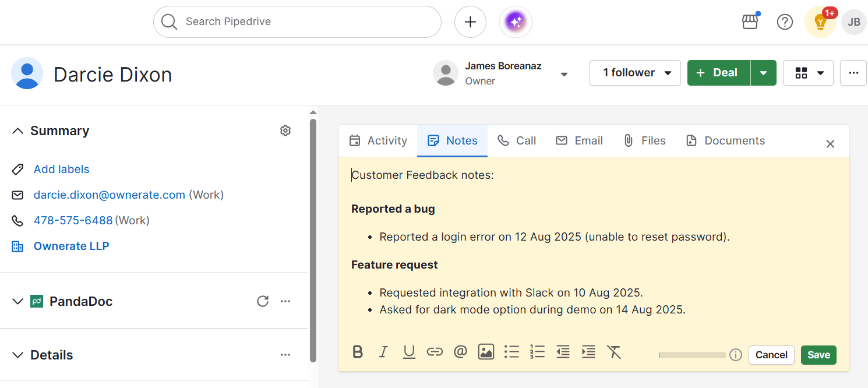Toggle bold formatting in the note editor
The height and width of the screenshot is (388, 868).
(x=358, y=351)
